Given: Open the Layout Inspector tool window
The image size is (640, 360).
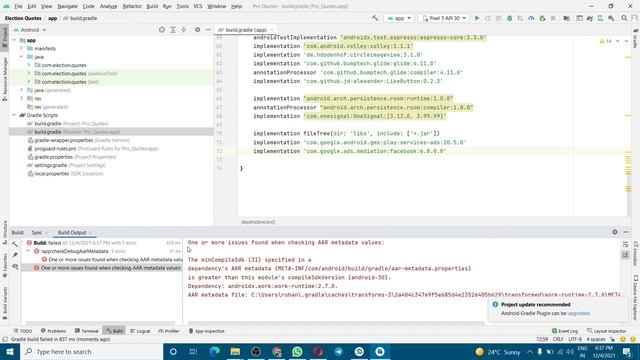Looking at the screenshot, I should coord(607,331).
